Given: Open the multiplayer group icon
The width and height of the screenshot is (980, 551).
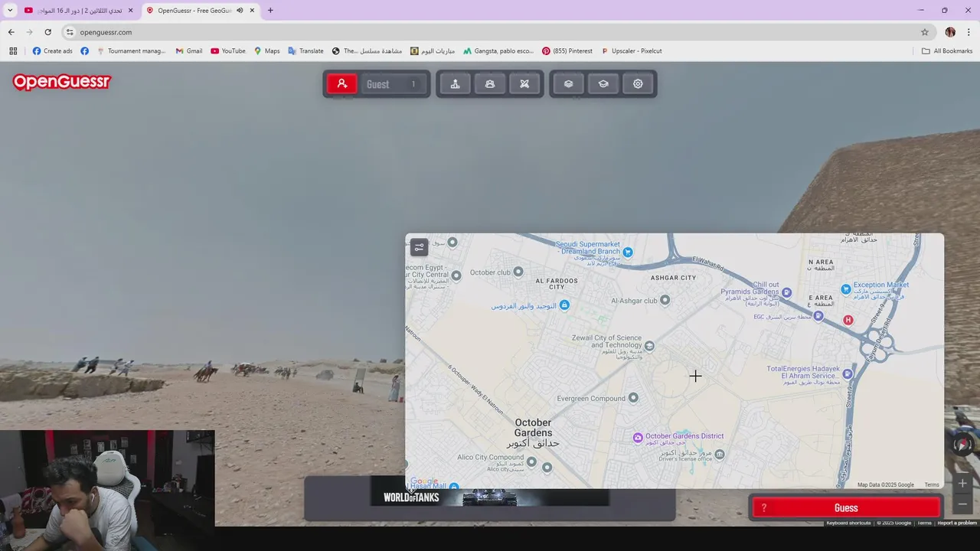Looking at the screenshot, I should (490, 84).
